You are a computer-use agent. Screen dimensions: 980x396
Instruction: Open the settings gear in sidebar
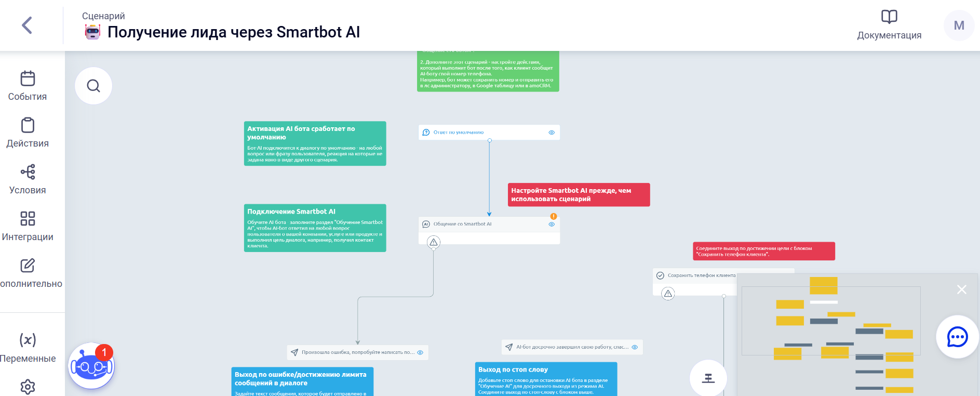[28, 387]
